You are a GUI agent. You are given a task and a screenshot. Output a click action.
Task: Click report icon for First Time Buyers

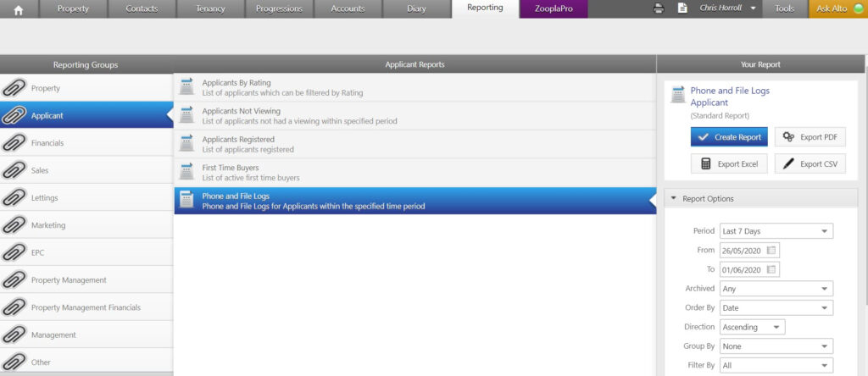point(186,172)
